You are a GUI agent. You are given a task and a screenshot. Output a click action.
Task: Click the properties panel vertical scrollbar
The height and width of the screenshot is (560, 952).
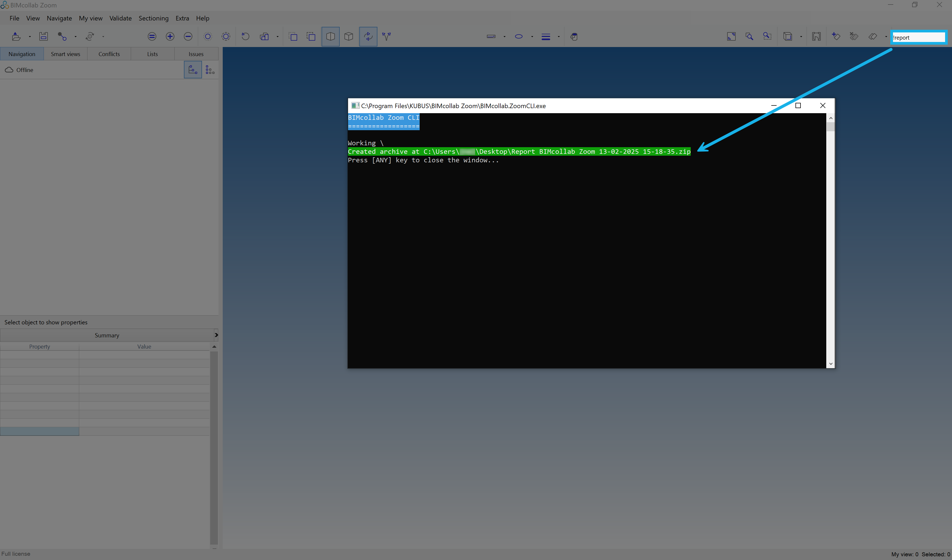tap(214, 447)
